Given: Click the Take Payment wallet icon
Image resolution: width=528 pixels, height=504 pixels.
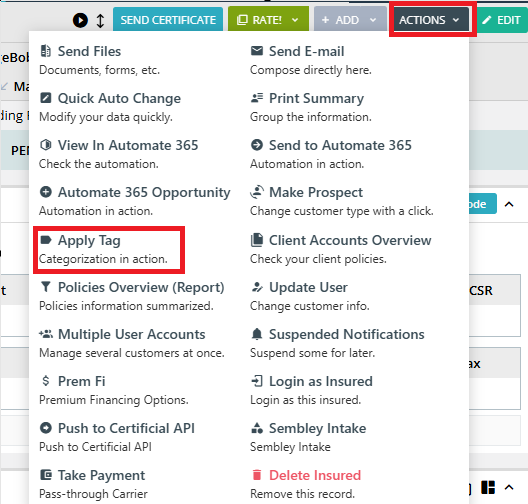Looking at the screenshot, I should (x=46, y=475).
